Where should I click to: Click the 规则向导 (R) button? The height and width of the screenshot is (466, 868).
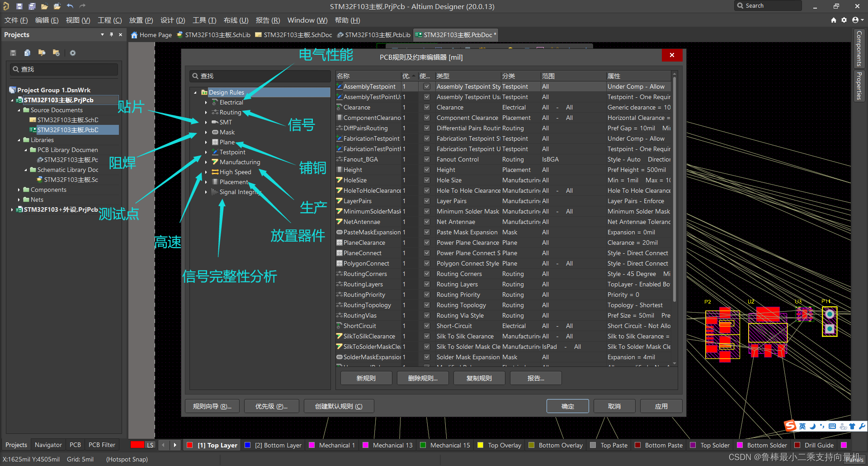point(212,406)
